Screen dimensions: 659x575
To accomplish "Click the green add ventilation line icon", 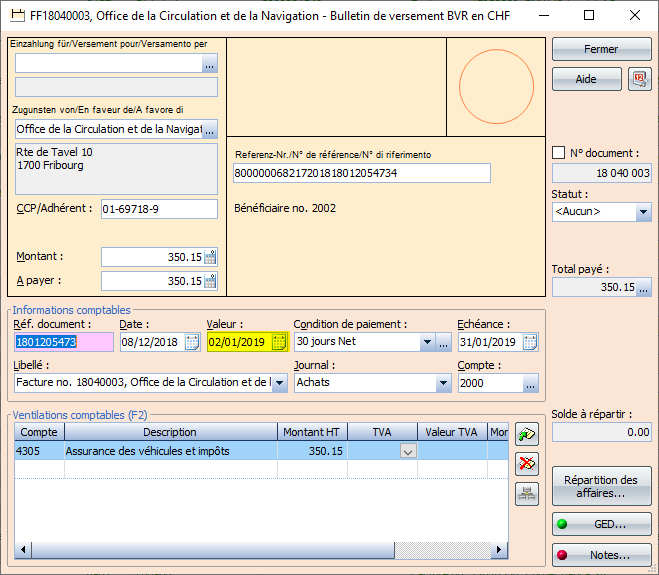I will click(x=527, y=434).
